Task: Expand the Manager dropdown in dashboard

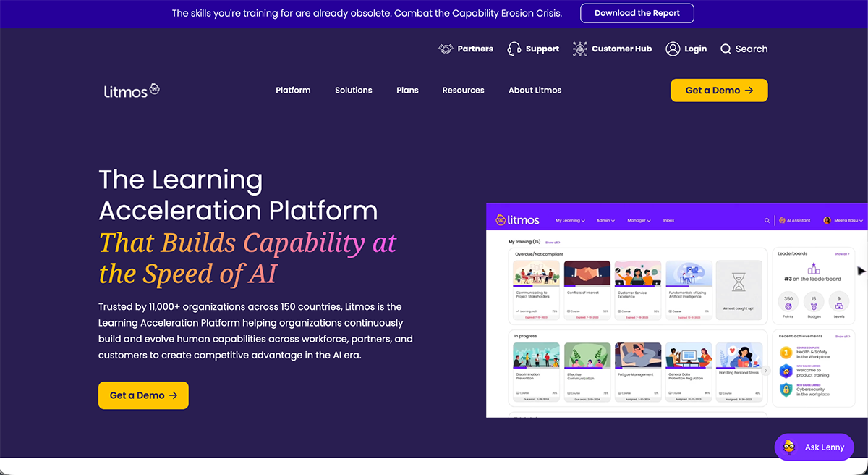Action: point(639,220)
